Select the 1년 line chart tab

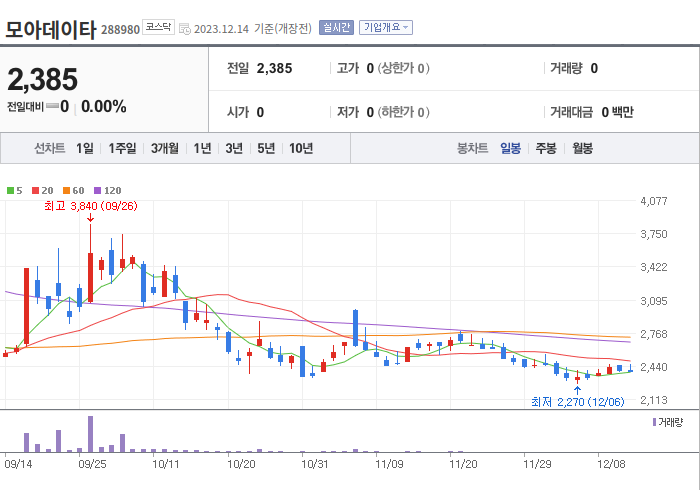tap(202, 148)
